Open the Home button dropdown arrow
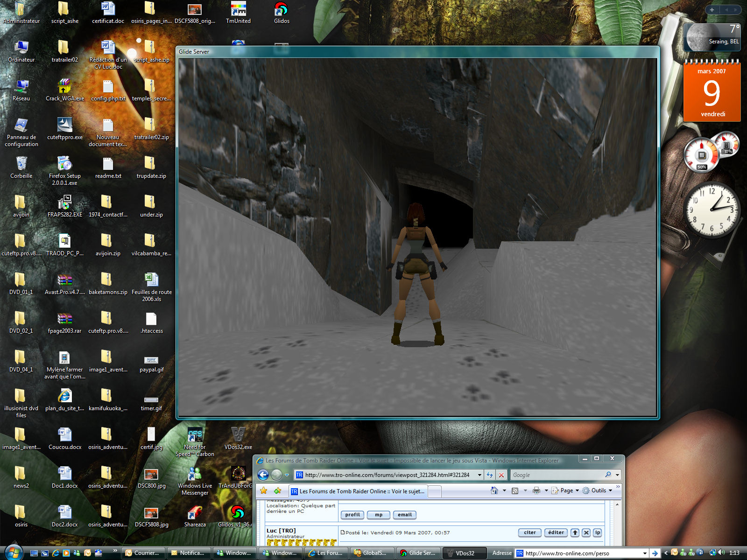 click(504, 490)
